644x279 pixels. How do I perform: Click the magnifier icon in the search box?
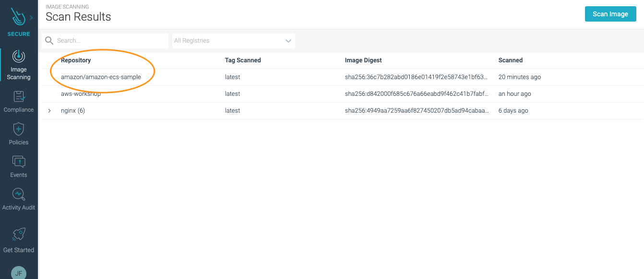(x=49, y=41)
